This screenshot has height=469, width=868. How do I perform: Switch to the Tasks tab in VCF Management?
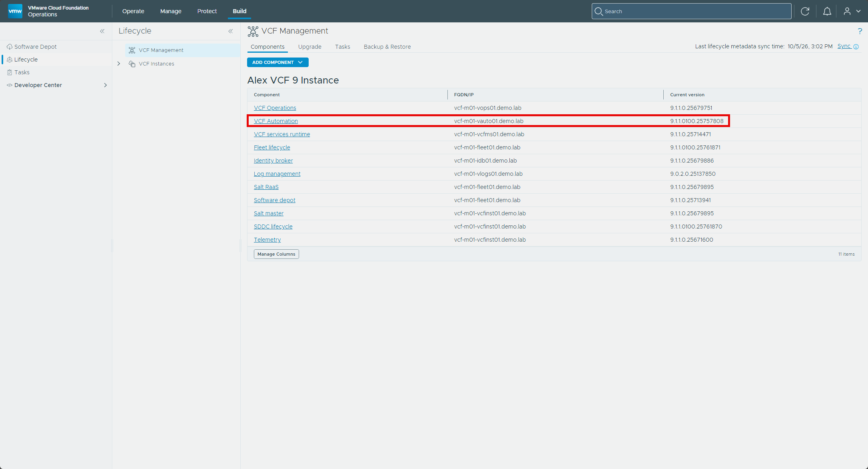343,47
